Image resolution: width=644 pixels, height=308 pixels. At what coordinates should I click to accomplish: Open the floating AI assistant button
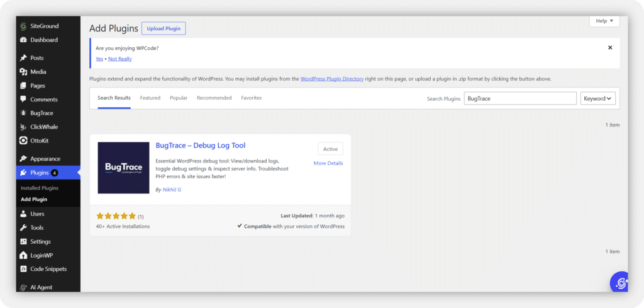[619, 282]
